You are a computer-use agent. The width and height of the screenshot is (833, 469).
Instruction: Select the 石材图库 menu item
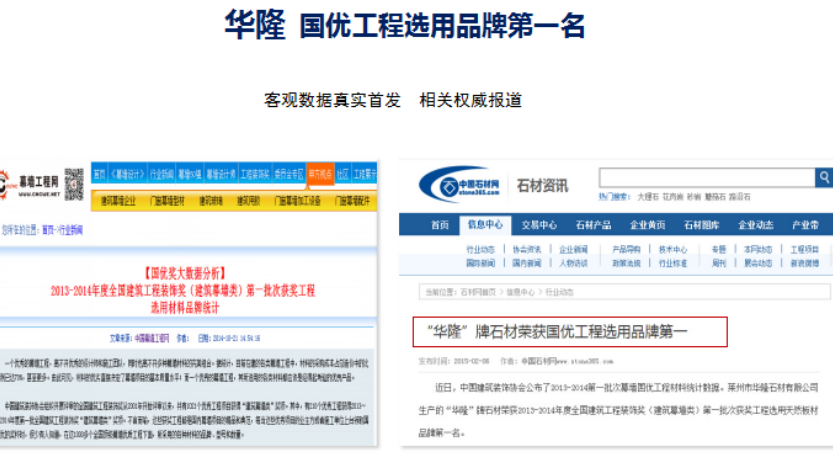point(701,225)
